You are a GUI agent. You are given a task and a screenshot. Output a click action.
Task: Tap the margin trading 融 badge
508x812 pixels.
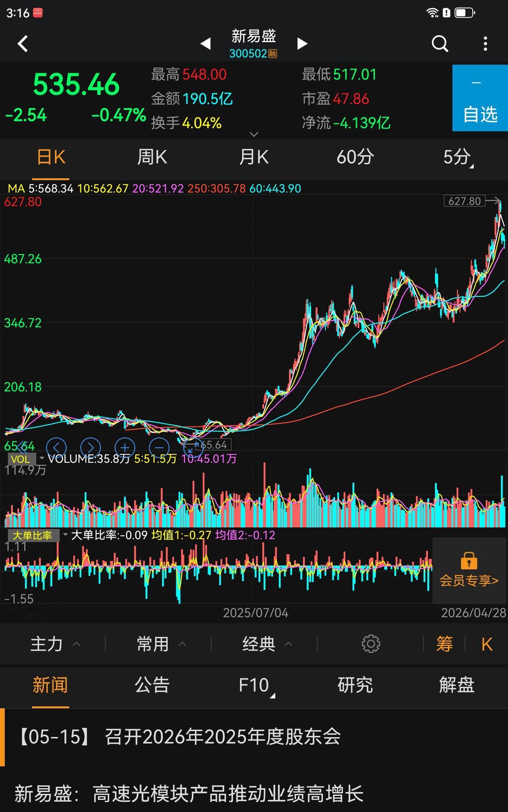coord(273,54)
